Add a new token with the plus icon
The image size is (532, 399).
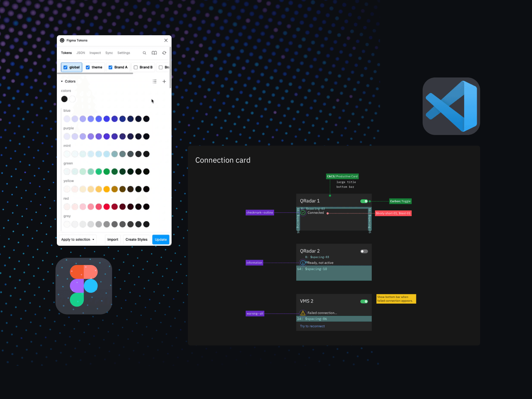click(x=164, y=81)
